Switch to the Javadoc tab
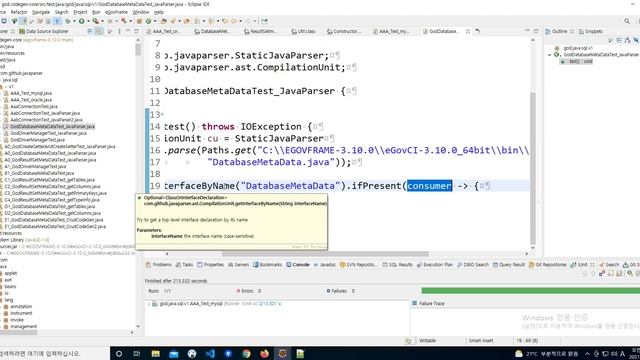 (325, 265)
